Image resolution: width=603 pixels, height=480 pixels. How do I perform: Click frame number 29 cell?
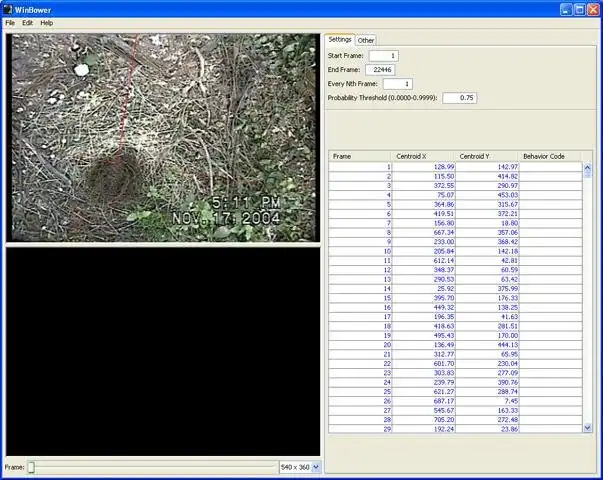[x=360, y=429]
